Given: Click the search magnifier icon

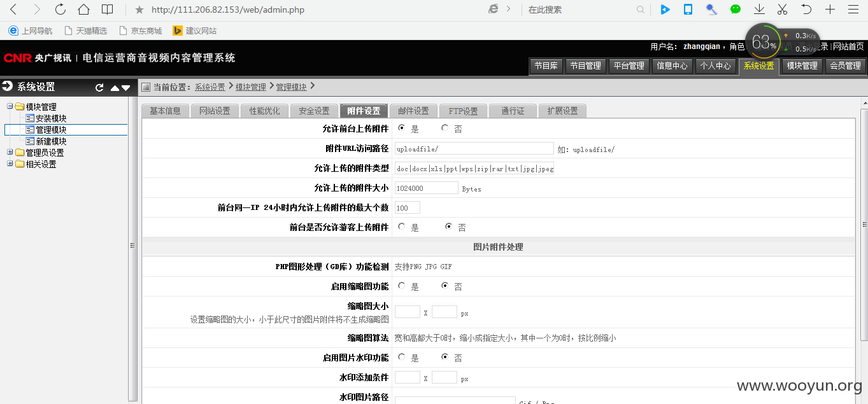Looking at the screenshot, I should pyautogui.click(x=641, y=10).
